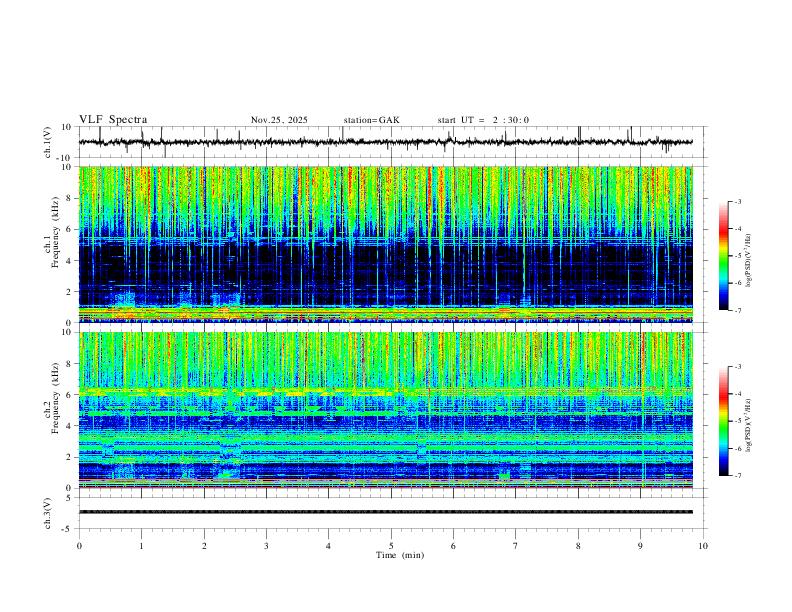Click the "VLF Spectra" plot title
Screen dimensions: 792x612
[113, 120]
